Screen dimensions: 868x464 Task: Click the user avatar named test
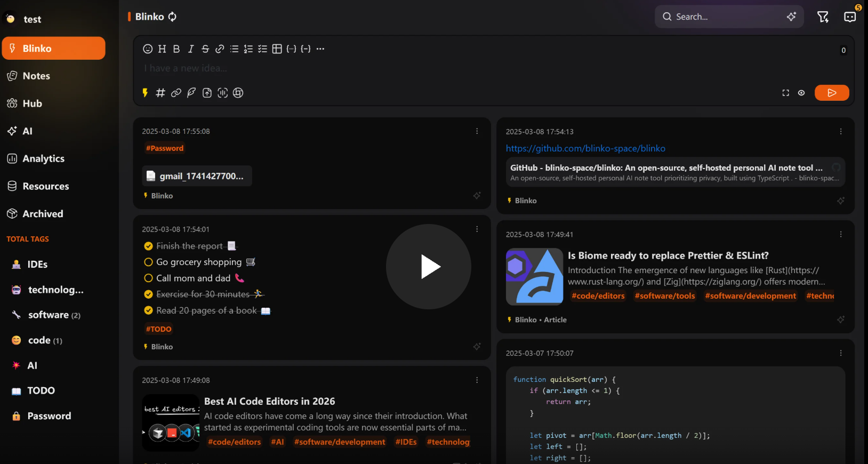pos(11,19)
